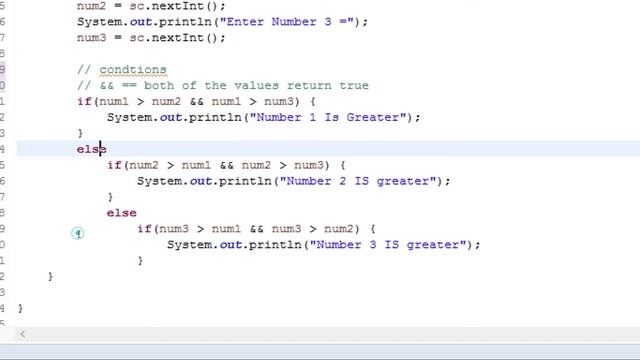Click the condition 'num1 > num2 && num1 > num3'

[x=196, y=101]
